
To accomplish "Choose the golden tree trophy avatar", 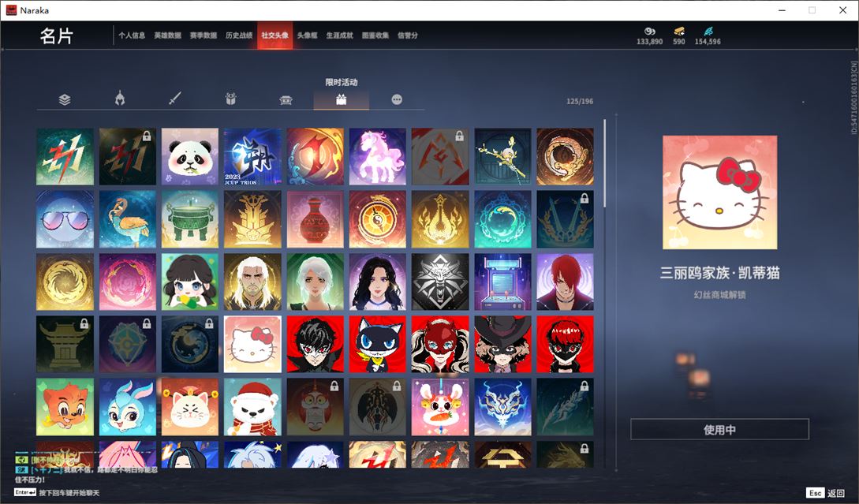I will (x=252, y=219).
